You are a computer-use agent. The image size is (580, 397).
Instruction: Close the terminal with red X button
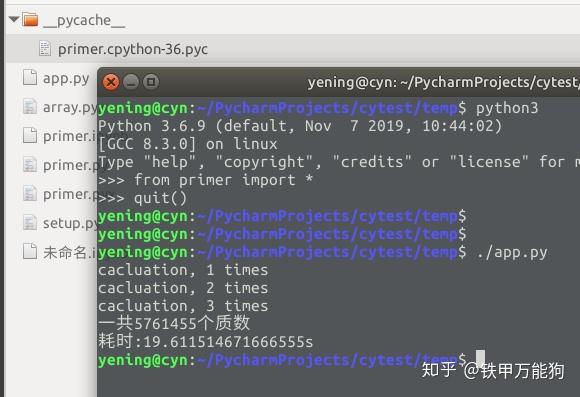(x=111, y=82)
